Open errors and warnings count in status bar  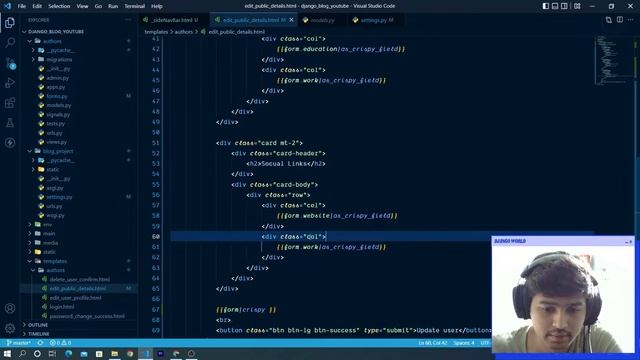[x=60, y=343]
